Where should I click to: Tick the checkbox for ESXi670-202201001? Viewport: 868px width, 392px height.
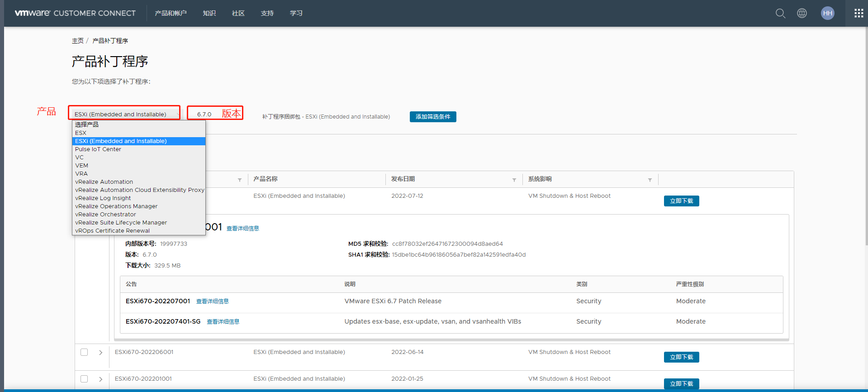click(84, 379)
